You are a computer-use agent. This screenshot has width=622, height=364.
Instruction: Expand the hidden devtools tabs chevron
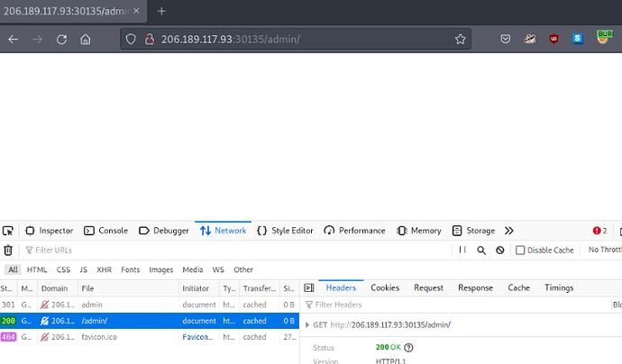(509, 231)
